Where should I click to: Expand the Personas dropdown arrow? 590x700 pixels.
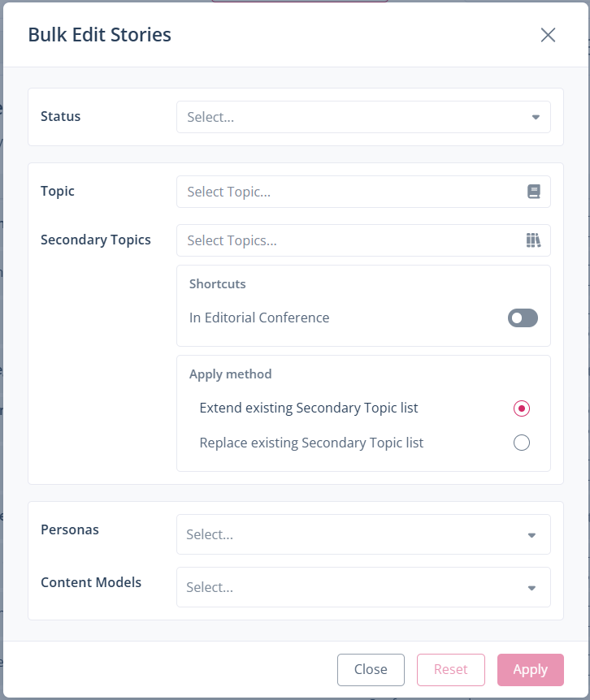coord(531,535)
